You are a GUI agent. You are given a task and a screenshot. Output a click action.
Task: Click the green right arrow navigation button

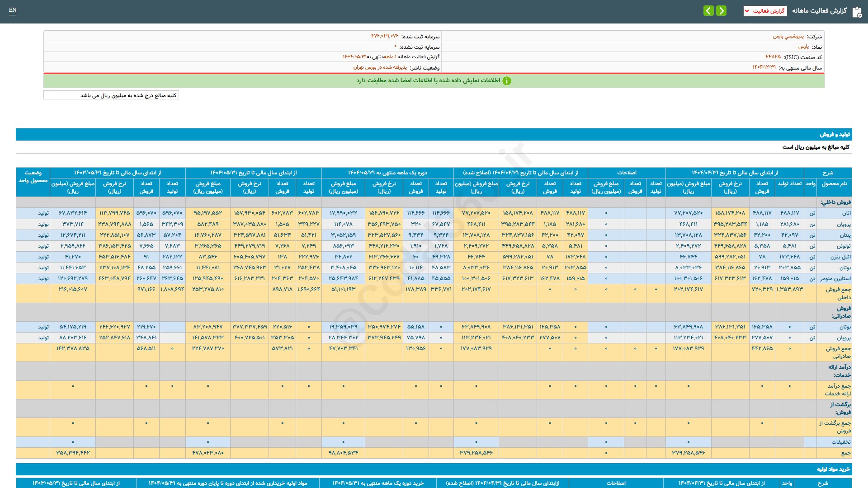pyautogui.click(x=722, y=11)
